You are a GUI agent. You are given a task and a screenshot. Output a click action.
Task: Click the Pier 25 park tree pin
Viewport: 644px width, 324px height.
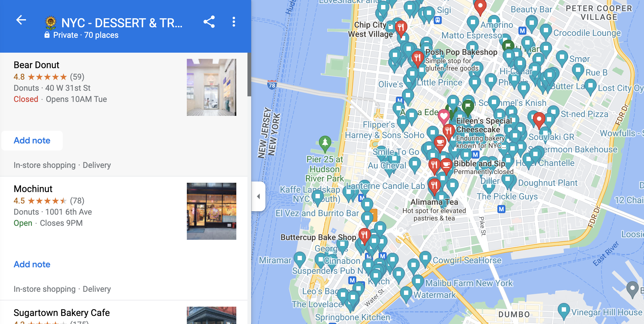[x=325, y=143]
